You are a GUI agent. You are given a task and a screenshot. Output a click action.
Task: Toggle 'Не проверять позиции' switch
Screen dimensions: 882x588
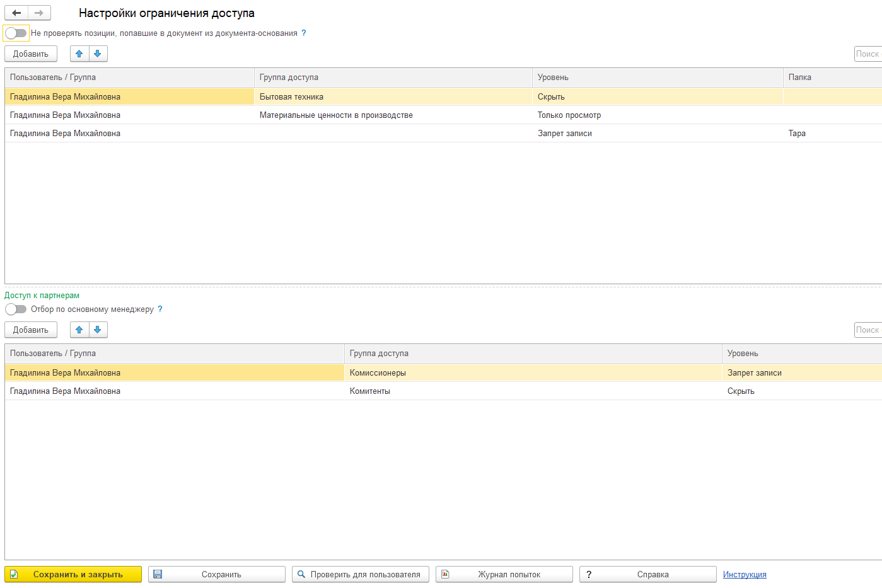[x=16, y=33]
